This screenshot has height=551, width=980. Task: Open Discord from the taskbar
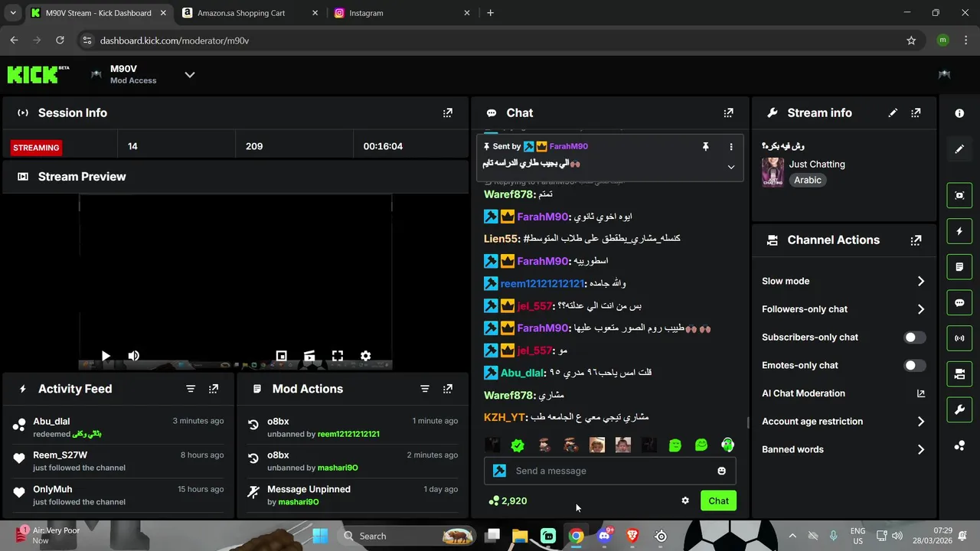tap(604, 536)
